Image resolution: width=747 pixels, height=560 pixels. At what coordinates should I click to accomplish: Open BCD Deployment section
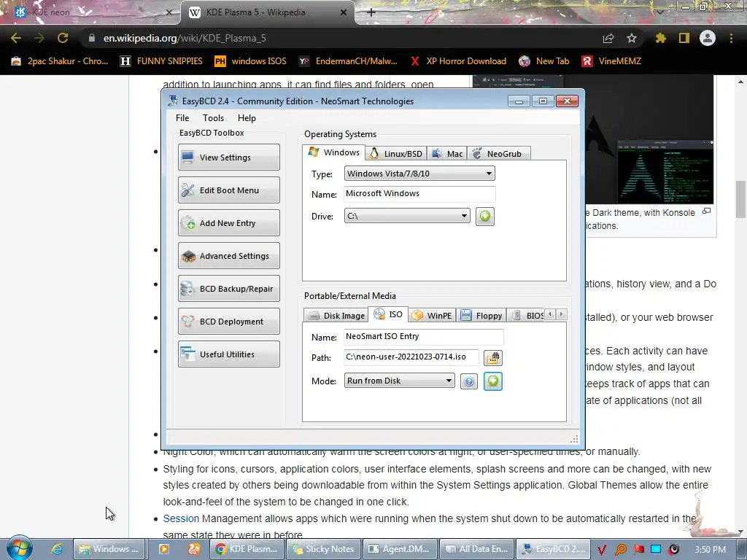[228, 322]
